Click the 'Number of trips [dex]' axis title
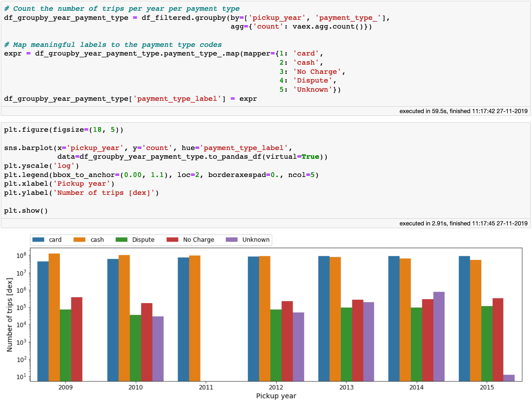This screenshot has width=532, height=402. [x=10, y=315]
